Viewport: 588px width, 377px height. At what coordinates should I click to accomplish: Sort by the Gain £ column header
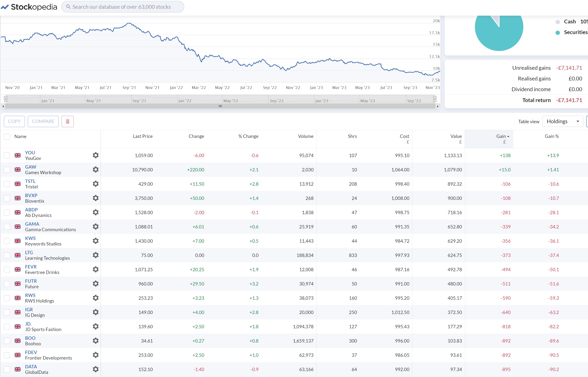503,138
